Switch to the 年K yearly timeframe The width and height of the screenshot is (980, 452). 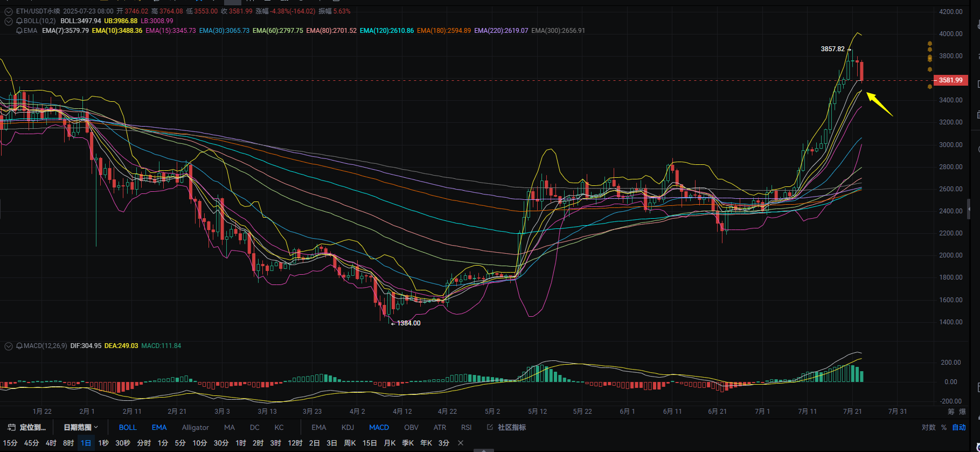[x=426, y=443]
